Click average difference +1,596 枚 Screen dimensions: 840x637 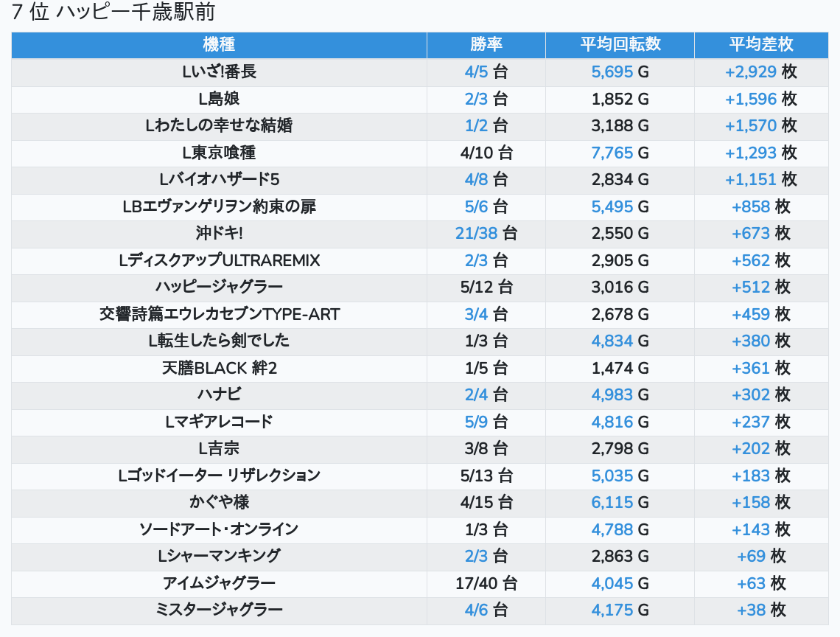(760, 100)
